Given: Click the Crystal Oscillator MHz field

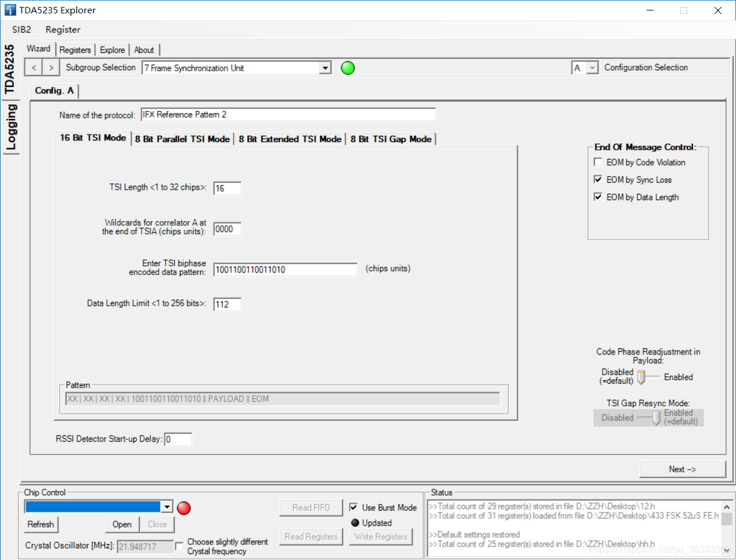Looking at the screenshot, I should [145, 546].
